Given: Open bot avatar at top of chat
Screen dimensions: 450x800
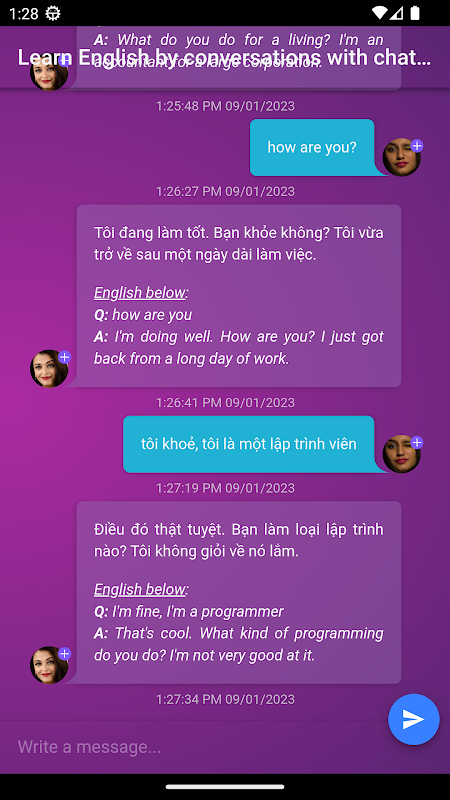Looking at the screenshot, I should tap(49, 72).
